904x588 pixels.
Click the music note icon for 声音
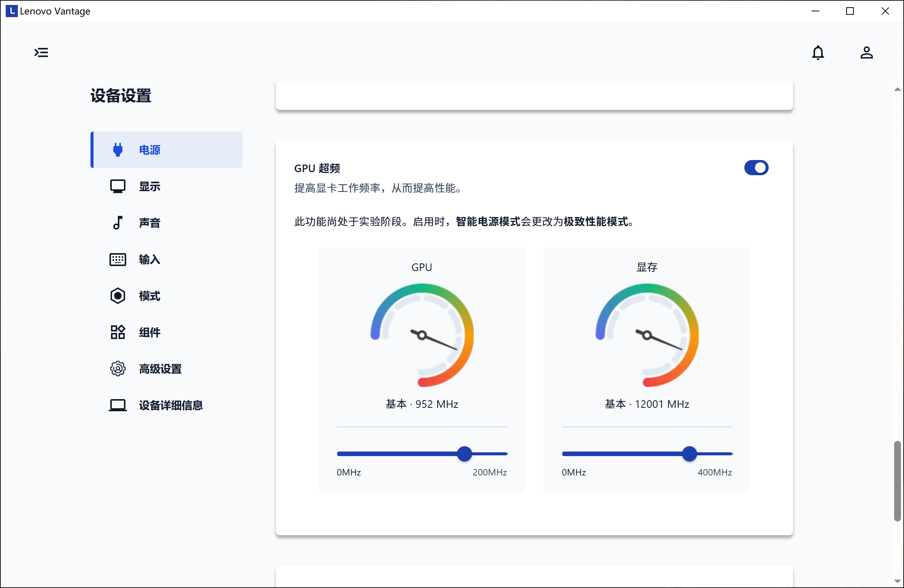pos(118,223)
